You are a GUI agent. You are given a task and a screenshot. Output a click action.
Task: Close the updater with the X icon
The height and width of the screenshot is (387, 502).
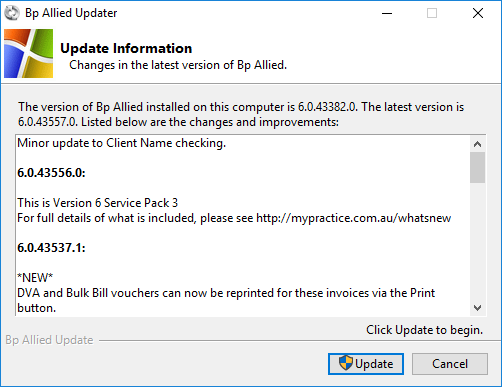[478, 13]
